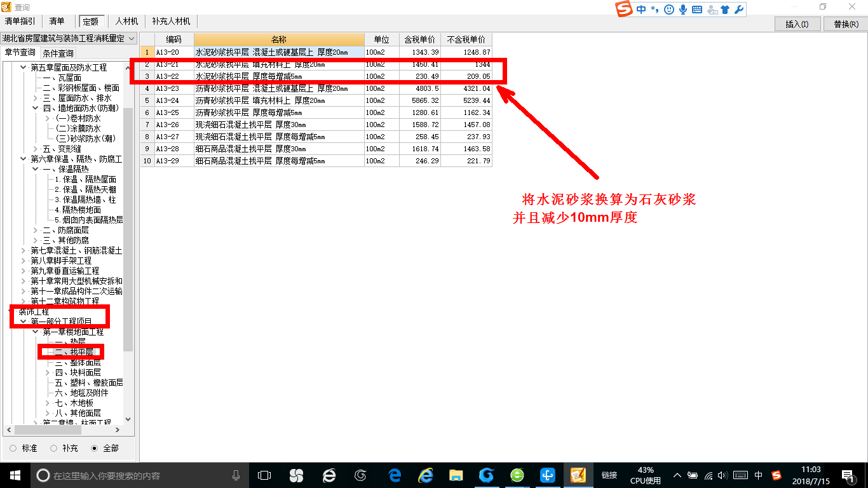Open Microsoft Edge from taskbar
Image resolution: width=868 pixels, height=488 pixels.
395,475
